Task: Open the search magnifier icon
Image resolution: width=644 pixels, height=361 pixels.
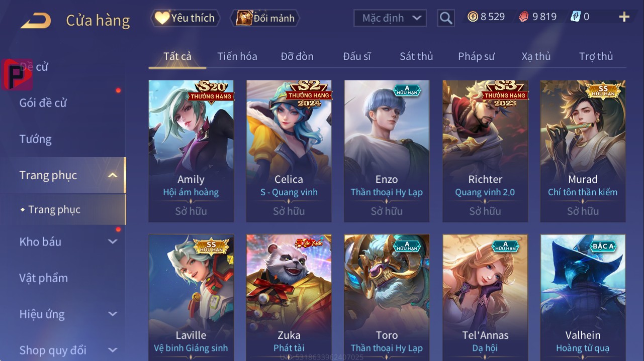Action: click(x=446, y=18)
